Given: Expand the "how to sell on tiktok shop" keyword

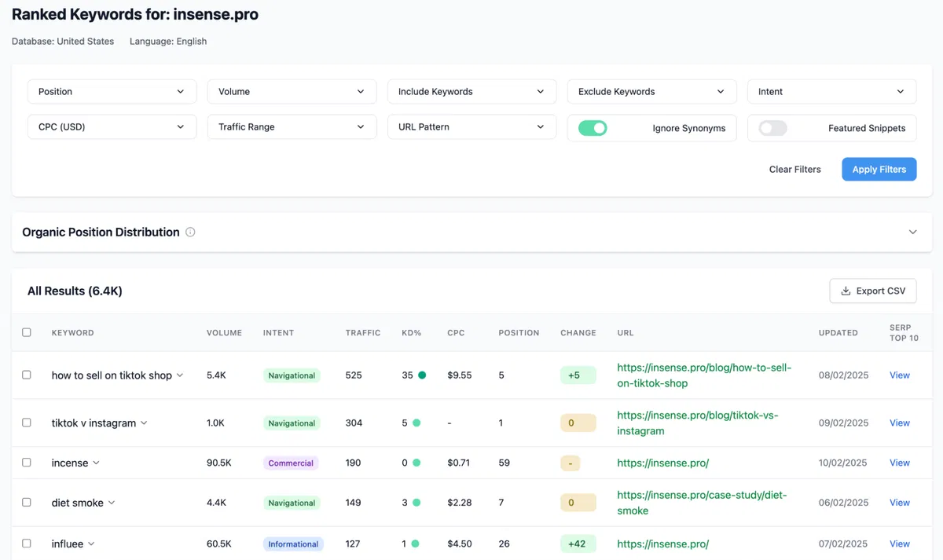Looking at the screenshot, I should (x=180, y=375).
